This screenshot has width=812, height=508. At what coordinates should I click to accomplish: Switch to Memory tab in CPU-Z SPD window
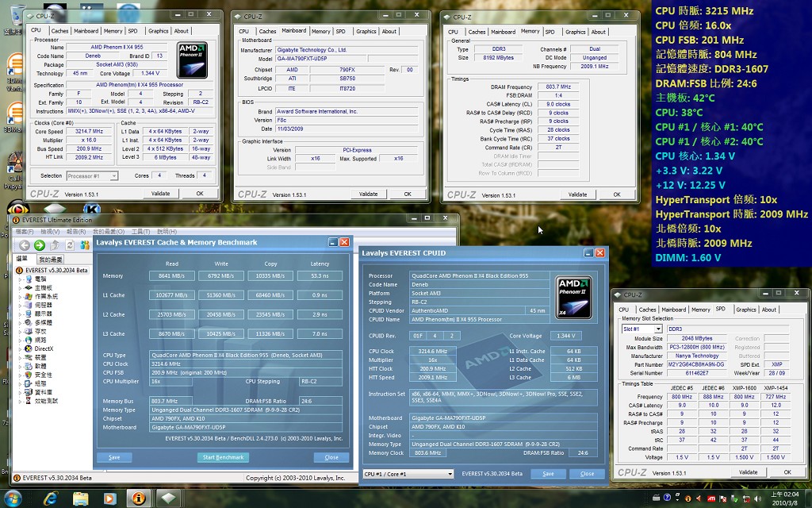tap(701, 310)
